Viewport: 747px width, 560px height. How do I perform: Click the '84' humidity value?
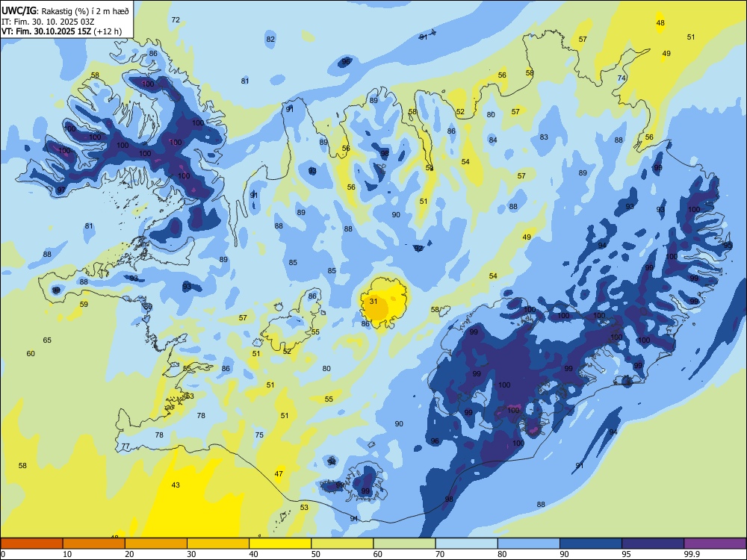(493, 140)
